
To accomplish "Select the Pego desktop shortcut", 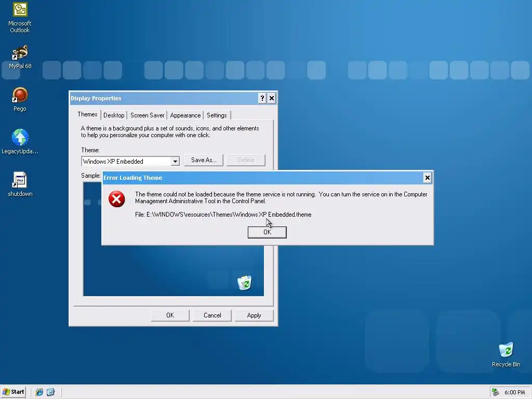I will pyautogui.click(x=20, y=99).
